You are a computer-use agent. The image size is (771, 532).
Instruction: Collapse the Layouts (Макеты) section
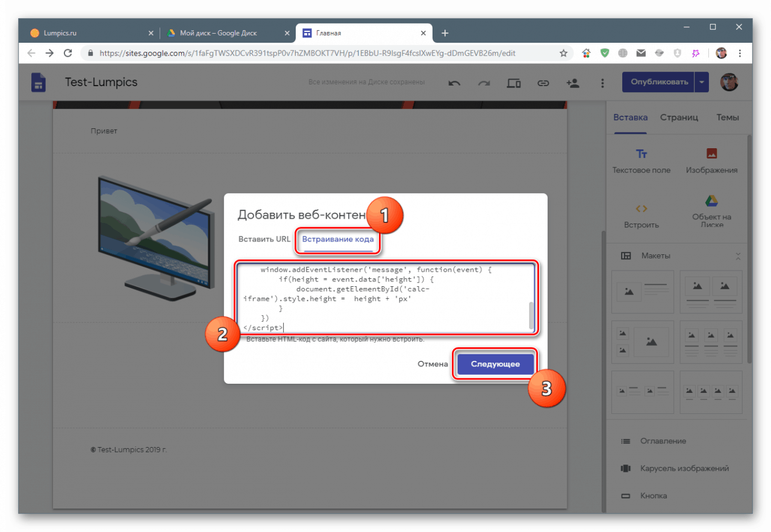coord(738,256)
